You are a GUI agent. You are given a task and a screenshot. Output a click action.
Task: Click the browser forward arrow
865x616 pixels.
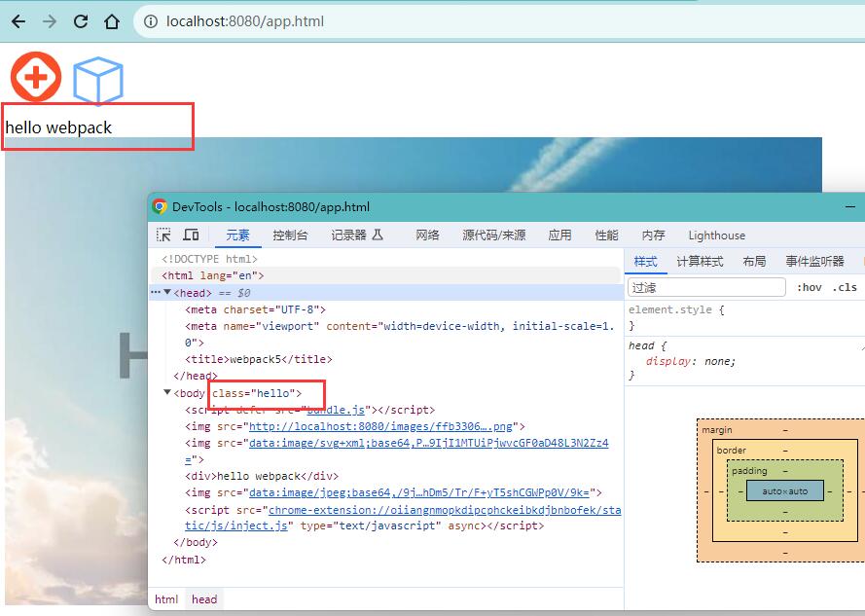point(50,21)
